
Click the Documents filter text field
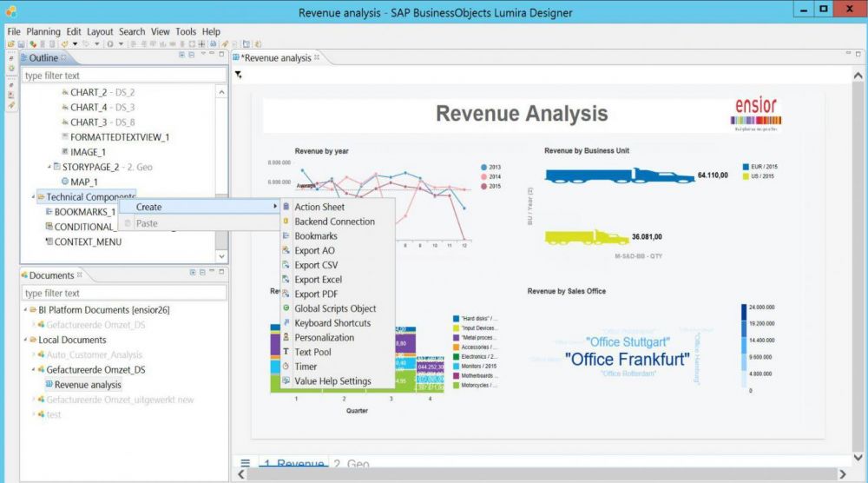pyautogui.click(x=124, y=293)
